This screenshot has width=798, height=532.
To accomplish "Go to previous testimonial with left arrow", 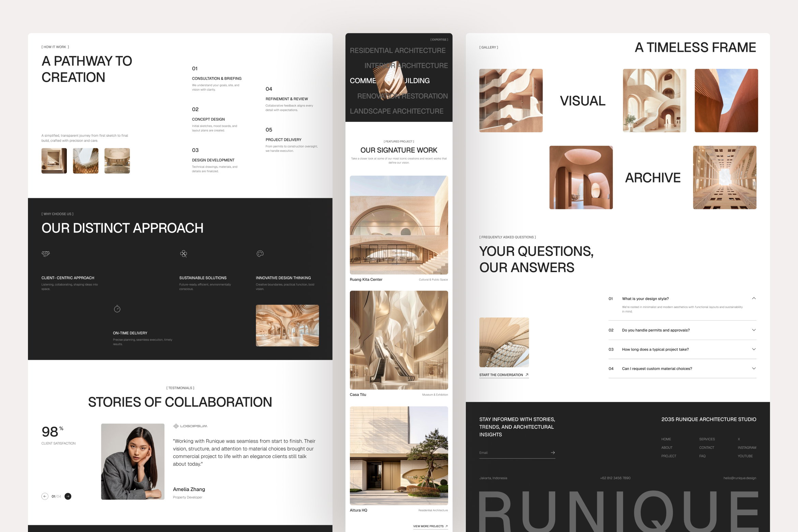I will point(45,496).
